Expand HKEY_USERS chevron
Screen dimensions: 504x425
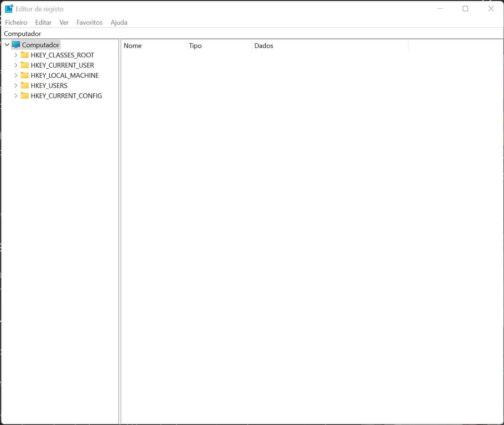16,86
